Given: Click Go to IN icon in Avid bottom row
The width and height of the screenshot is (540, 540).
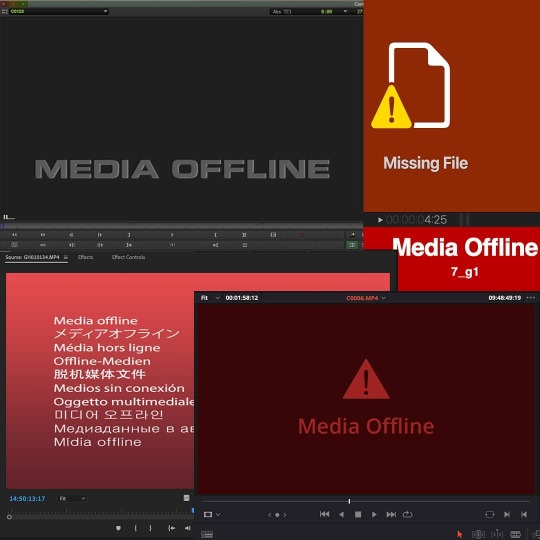Looking at the screenshot, I should pos(129,245).
